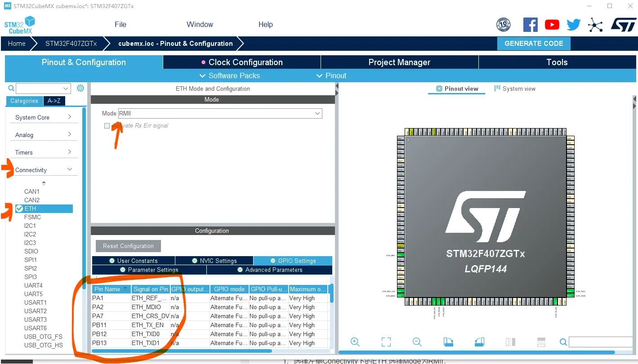This screenshot has height=364, width=638.
Task: Click the fit-to-screen icon below the pinout
Action: coord(386,342)
